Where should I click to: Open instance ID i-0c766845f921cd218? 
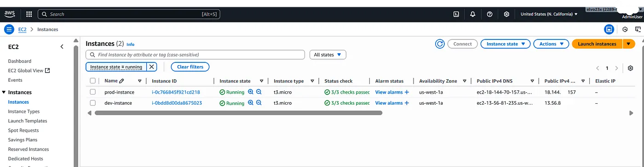(x=176, y=92)
